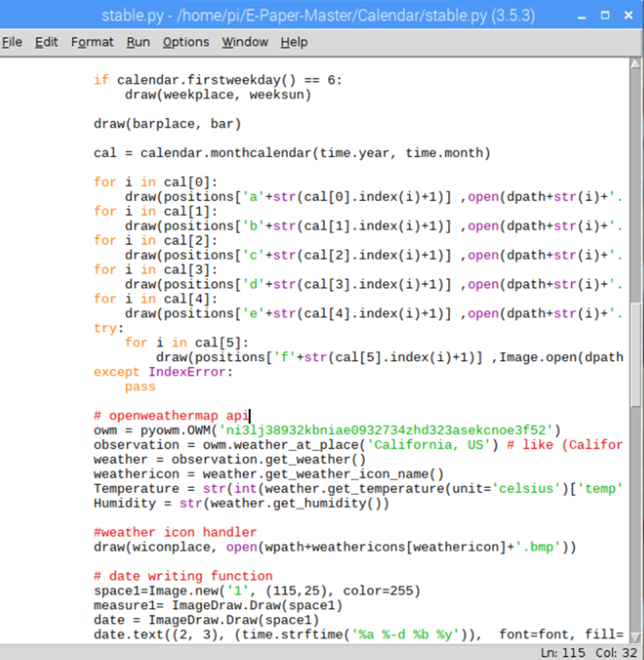Open the Run menu

point(138,42)
